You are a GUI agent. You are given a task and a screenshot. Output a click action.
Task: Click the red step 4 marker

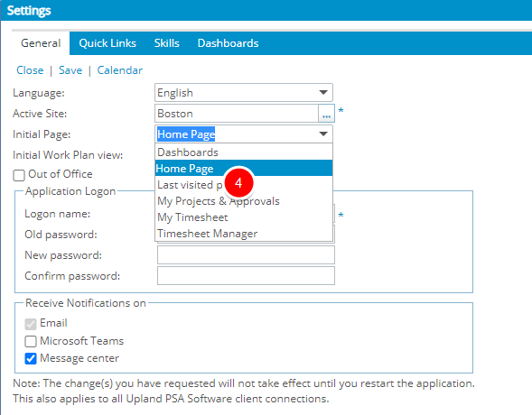coord(238,183)
